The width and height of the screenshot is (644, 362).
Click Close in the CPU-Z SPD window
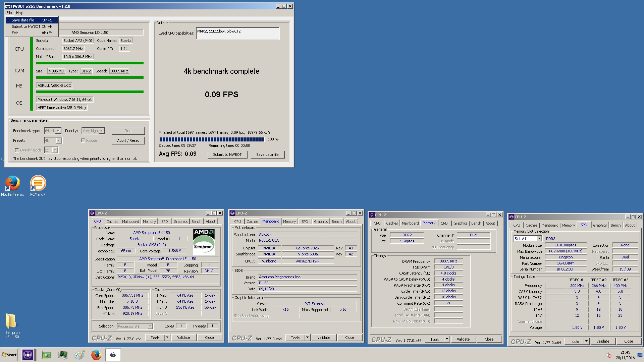629,341
